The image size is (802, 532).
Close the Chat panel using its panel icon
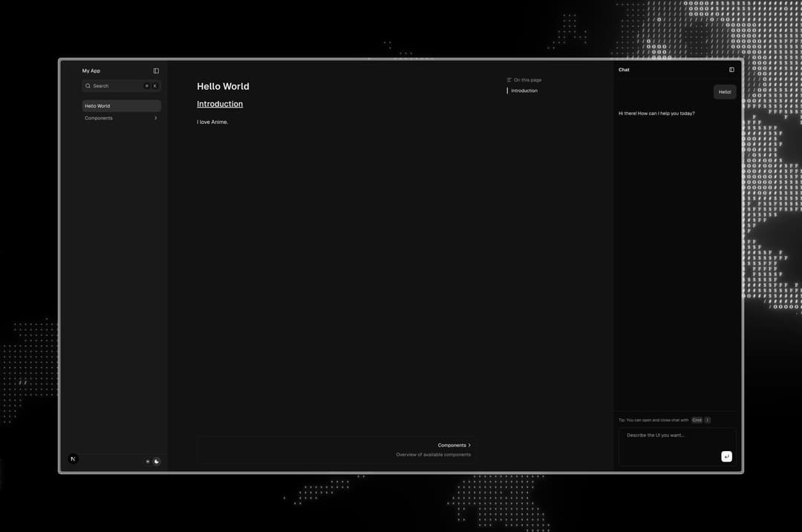click(x=731, y=70)
